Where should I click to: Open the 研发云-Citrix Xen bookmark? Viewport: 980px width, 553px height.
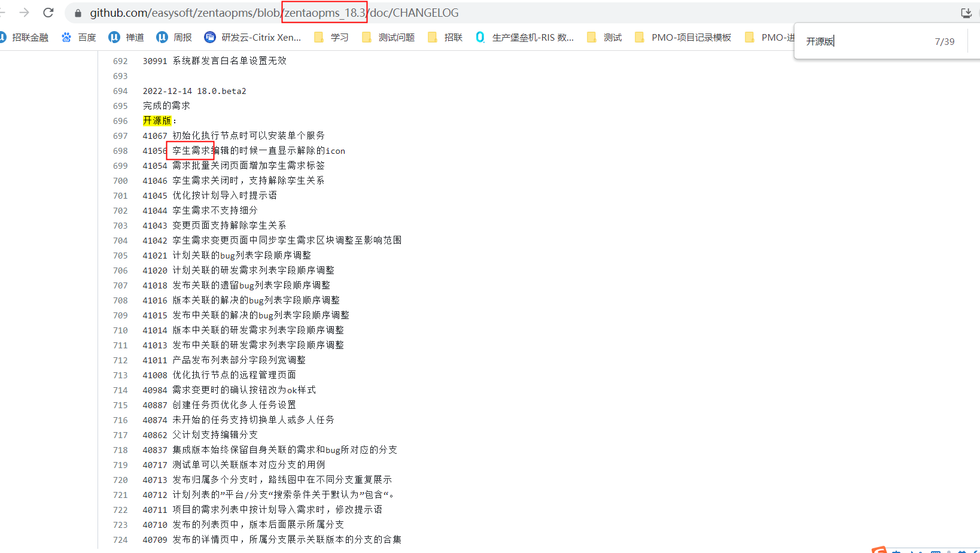tap(252, 37)
